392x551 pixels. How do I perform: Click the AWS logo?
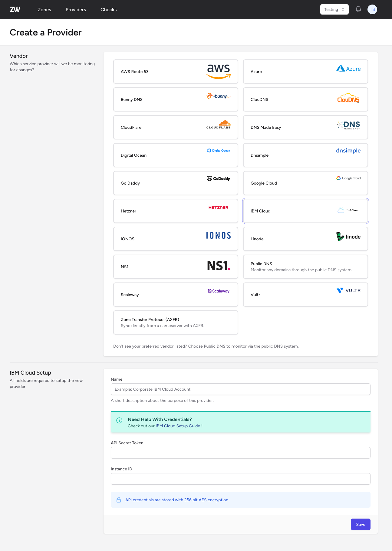(x=219, y=72)
